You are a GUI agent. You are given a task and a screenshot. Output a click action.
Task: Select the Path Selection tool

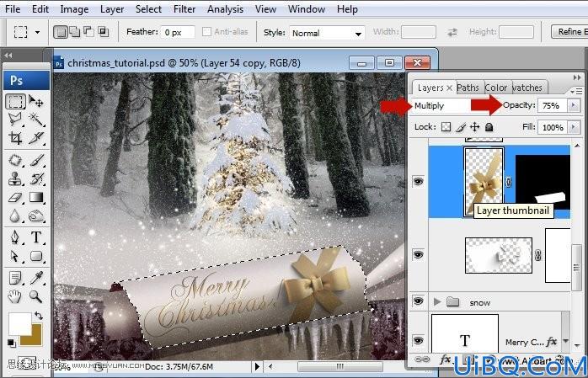[x=15, y=256]
